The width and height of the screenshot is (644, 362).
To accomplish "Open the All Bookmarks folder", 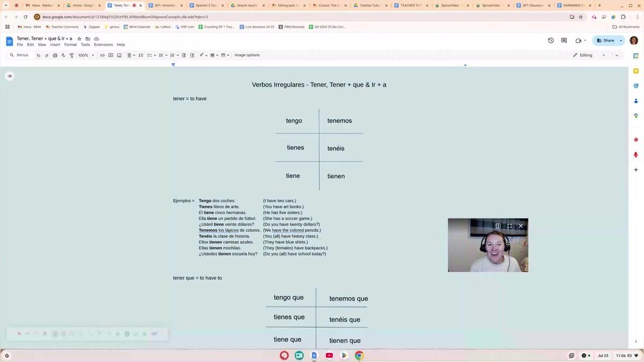I will (x=626, y=27).
